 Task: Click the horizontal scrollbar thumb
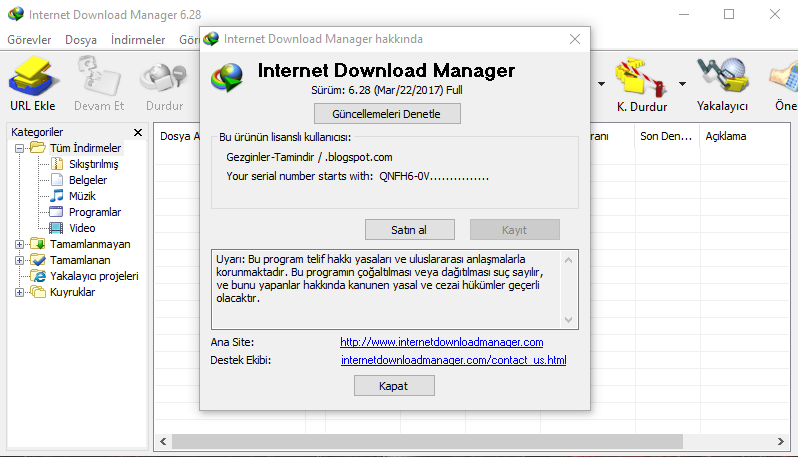[427, 441]
